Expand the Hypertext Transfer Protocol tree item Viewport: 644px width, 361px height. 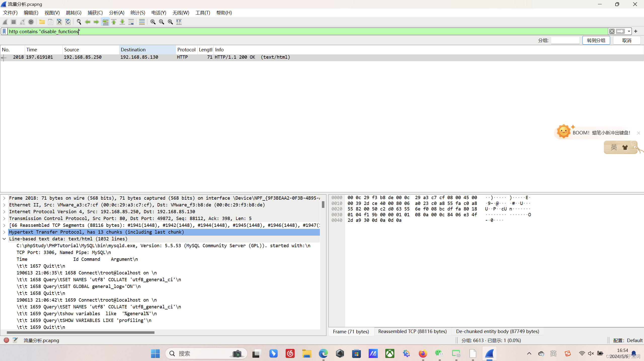pos(4,232)
